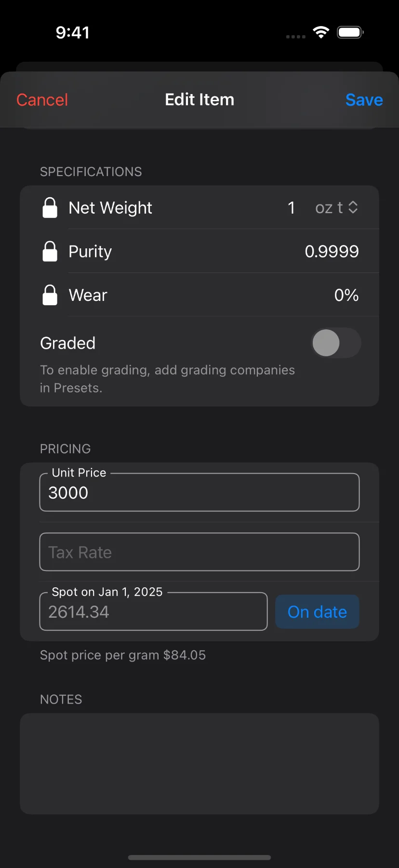This screenshot has width=399, height=868.
Task: Select the Wear value 0%
Action: coord(346,295)
